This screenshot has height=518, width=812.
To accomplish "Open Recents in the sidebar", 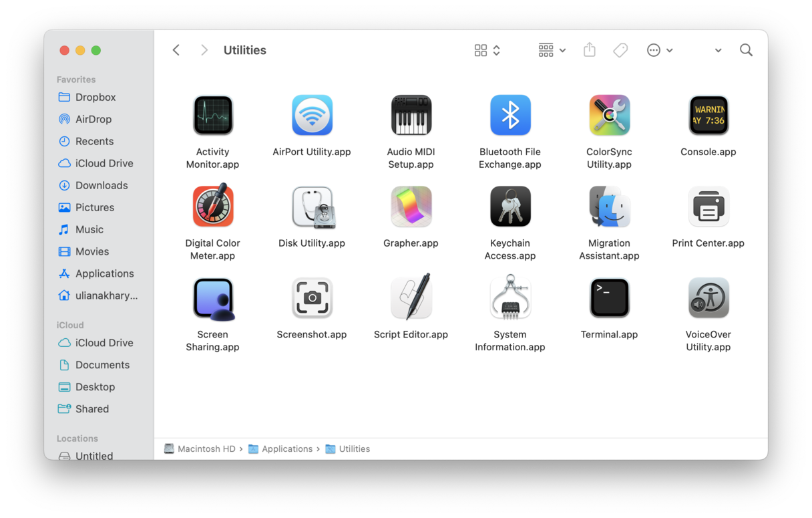I will (x=85, y=141).
